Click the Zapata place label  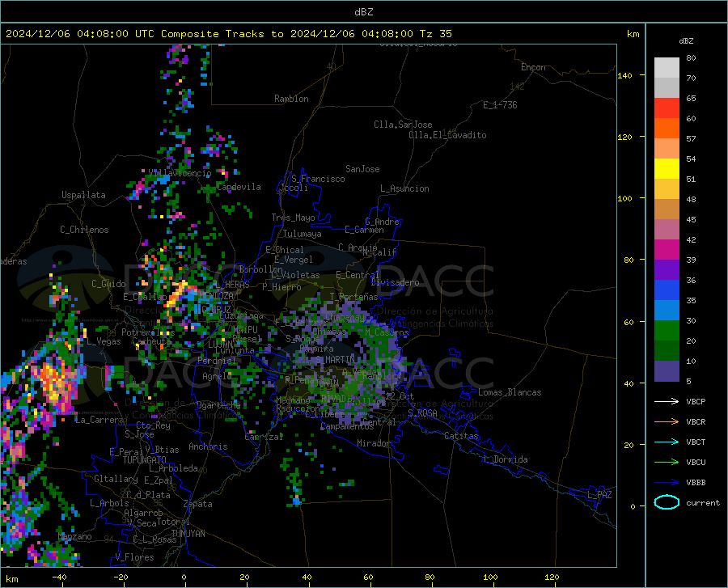[x=198, y=504]
